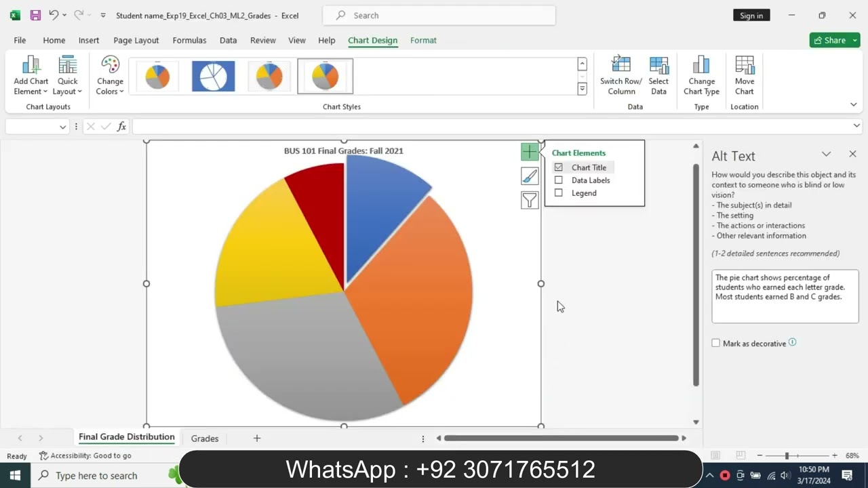
Task: Click the zoom slider handle
Action: [x=787, y=455]
